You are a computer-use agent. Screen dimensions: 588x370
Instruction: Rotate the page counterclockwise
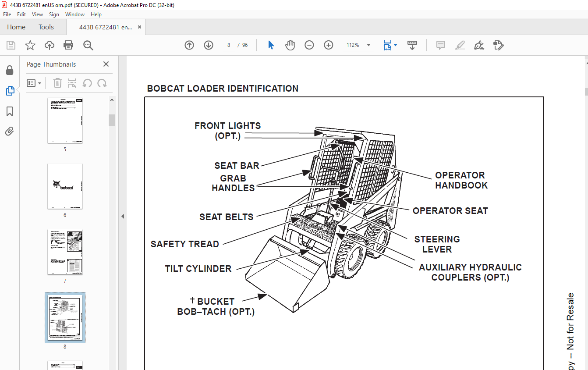point(87,83)
